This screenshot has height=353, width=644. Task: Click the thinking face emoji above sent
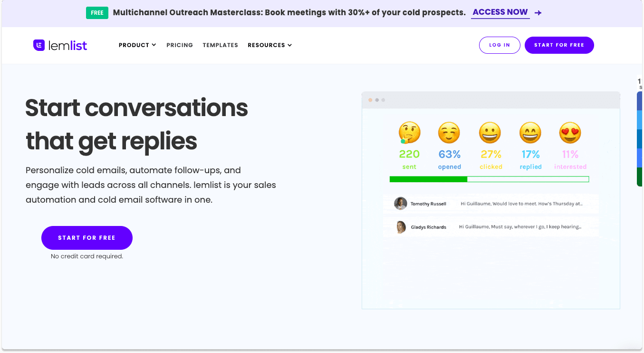coord(409,133)
